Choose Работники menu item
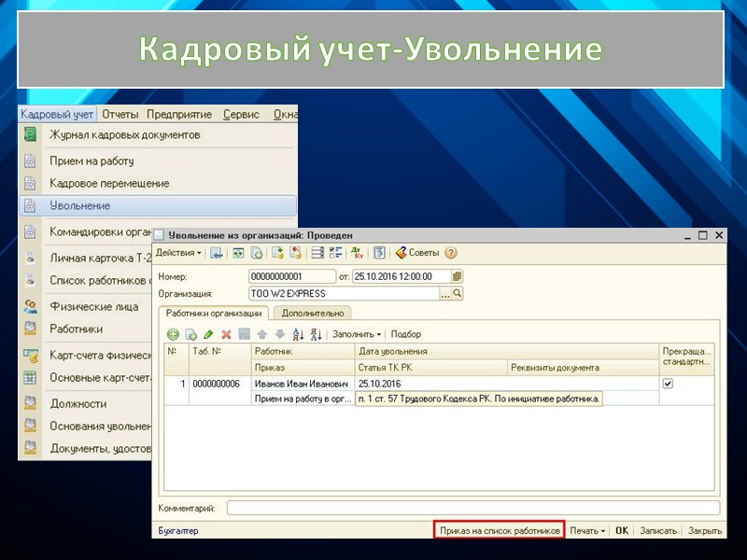 coord(77,329)
